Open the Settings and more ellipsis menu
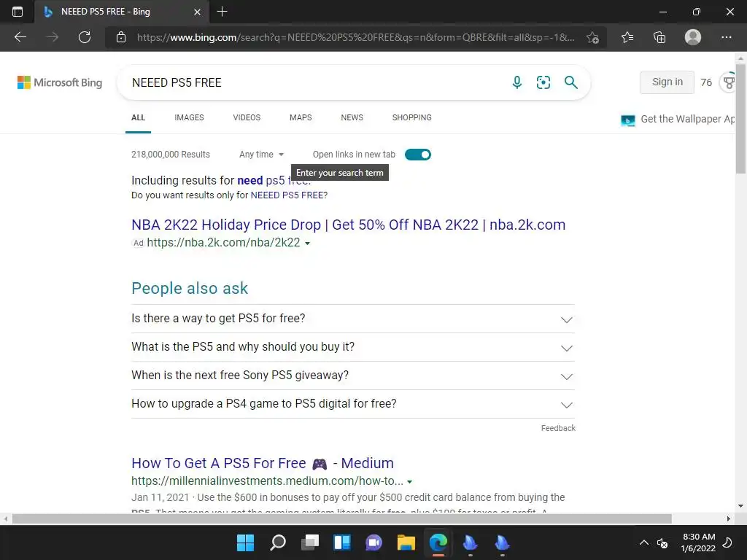Image resolution: width=747 pixels, height=560 pixels. [x=726, y=37]
